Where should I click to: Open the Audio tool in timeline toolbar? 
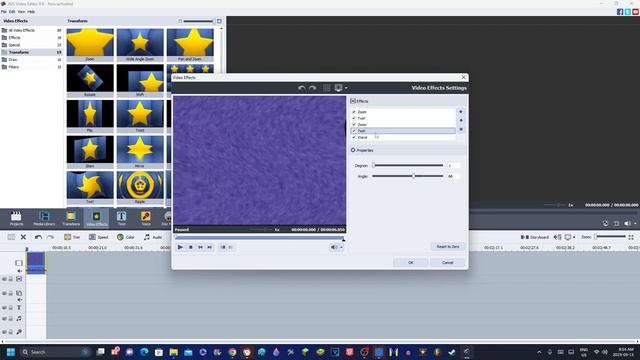point(153,237)
